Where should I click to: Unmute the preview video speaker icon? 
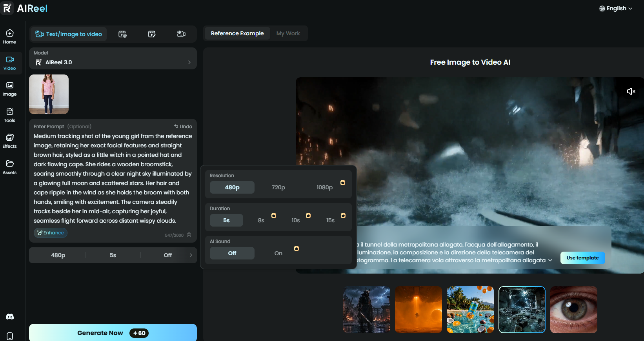[631, 91]
